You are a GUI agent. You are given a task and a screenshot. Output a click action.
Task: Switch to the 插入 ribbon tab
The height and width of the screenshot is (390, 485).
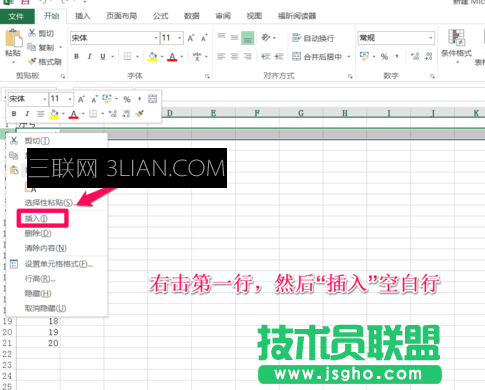pyautogui.click(x=83, y=16)
